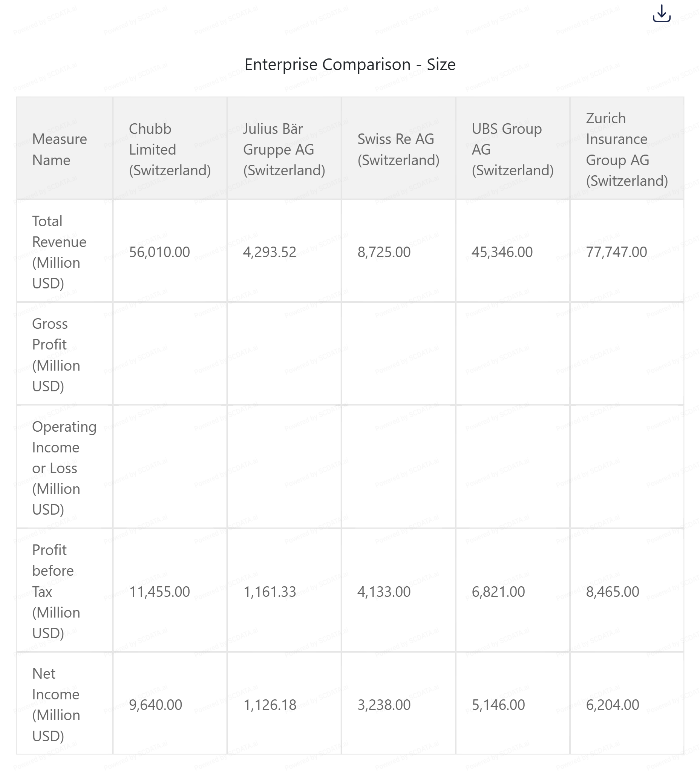The width and height of the screenshot is (700, 771).
Task: Click Swiss Re net income value 3,238.00
Action: [384, 704]
